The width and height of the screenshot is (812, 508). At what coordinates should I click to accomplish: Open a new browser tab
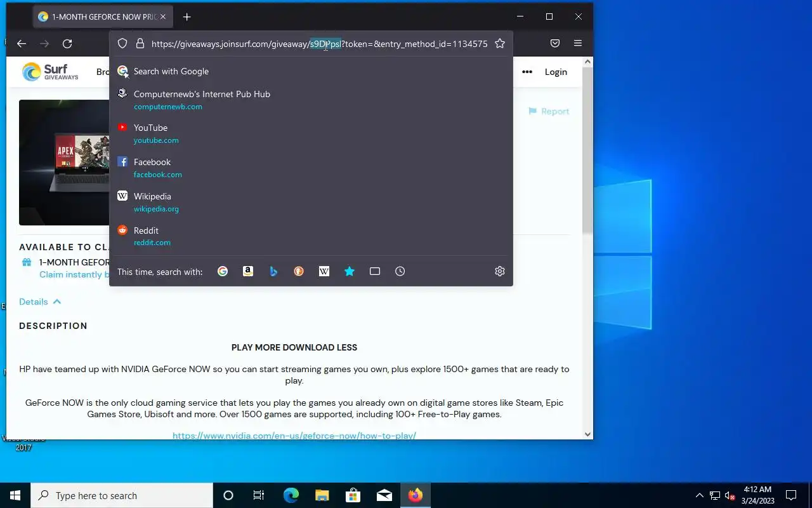tap(187, 17)
